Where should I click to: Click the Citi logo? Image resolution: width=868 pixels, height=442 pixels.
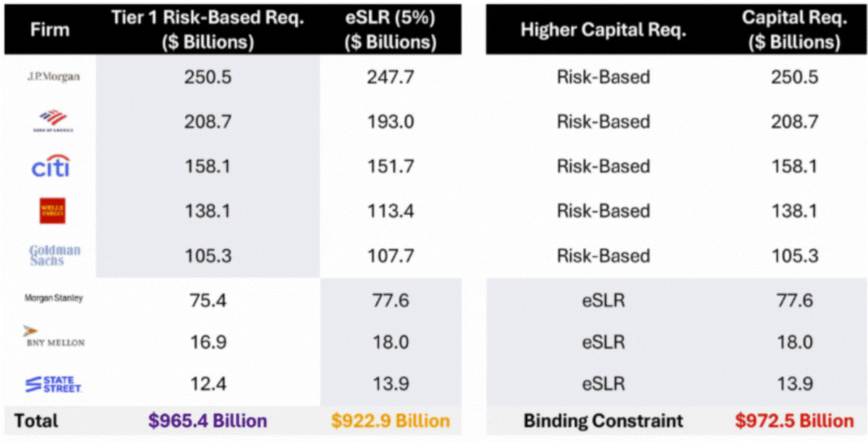tap(51, 167)
